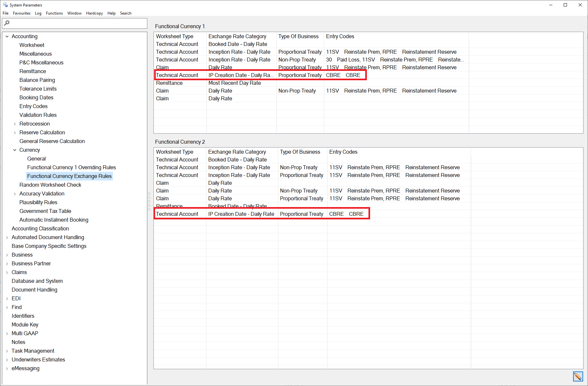Select the Entry Codes tree item
Screen dimensions: 588x386
pos(33,106)
